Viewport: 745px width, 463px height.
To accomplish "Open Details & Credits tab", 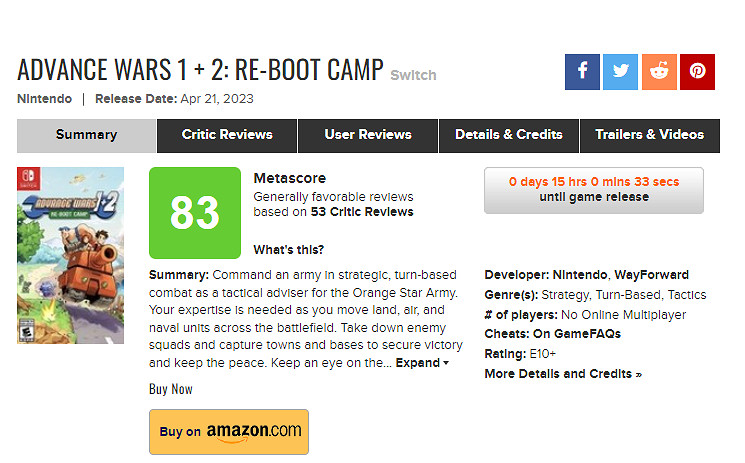I will click(509, 135).
